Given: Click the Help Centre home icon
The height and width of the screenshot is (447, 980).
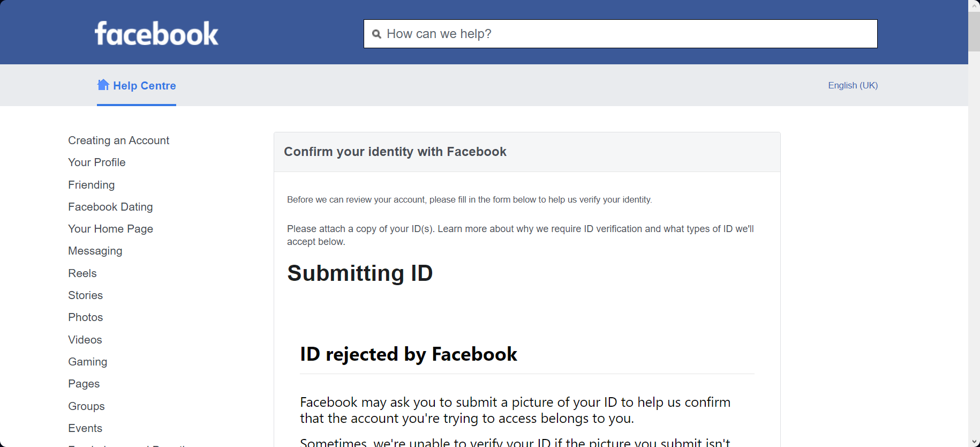Looking at the screenshot, I should pyautogui.click(x=102, y=84).
